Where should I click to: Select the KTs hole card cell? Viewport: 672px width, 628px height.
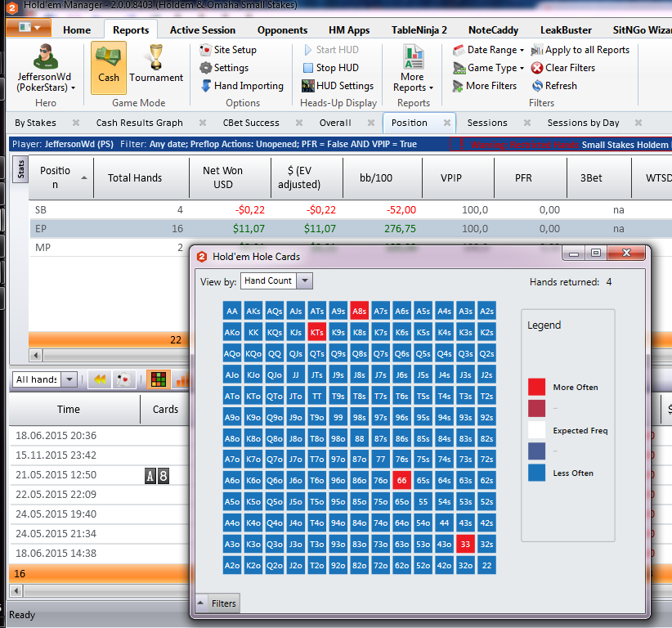pyautogui.click(x=317, y=332)
